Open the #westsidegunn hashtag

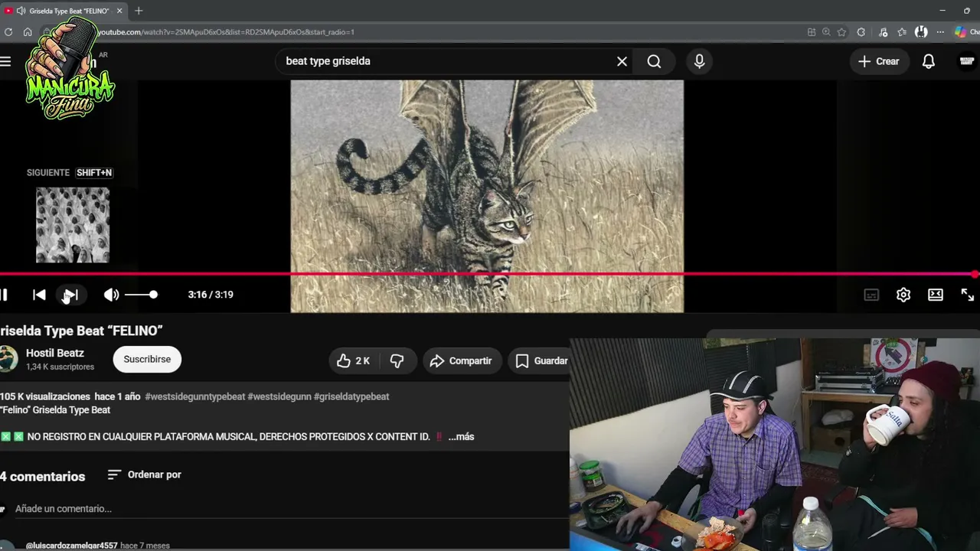click(x=279, y=396)
